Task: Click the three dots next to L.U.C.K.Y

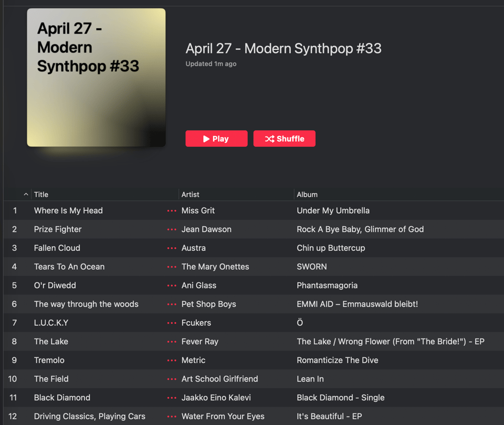Action: point(172,323)
